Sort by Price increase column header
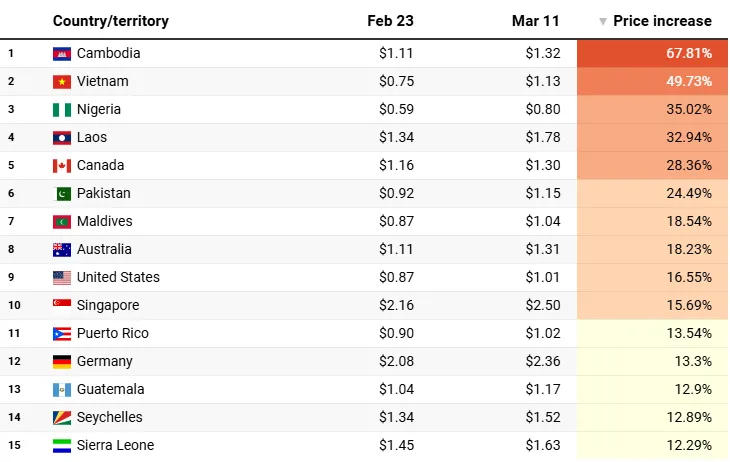730x462 pixels. coord(662,21)
